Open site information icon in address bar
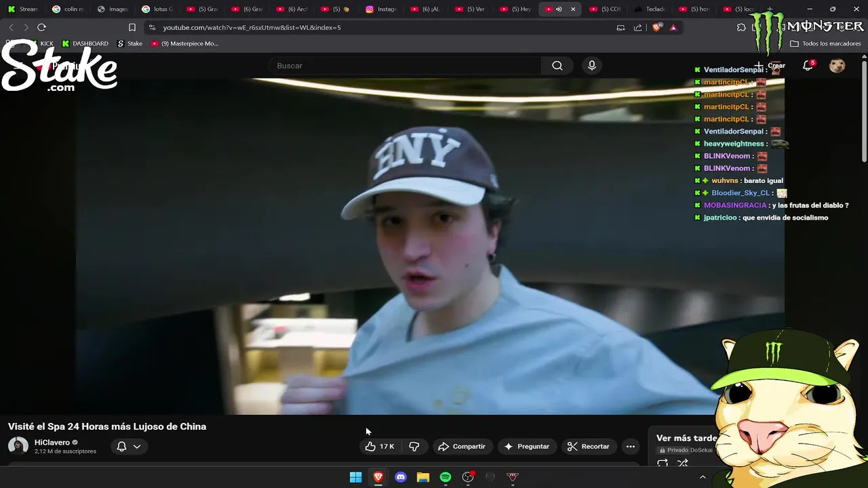 click(x=152, y=27)
